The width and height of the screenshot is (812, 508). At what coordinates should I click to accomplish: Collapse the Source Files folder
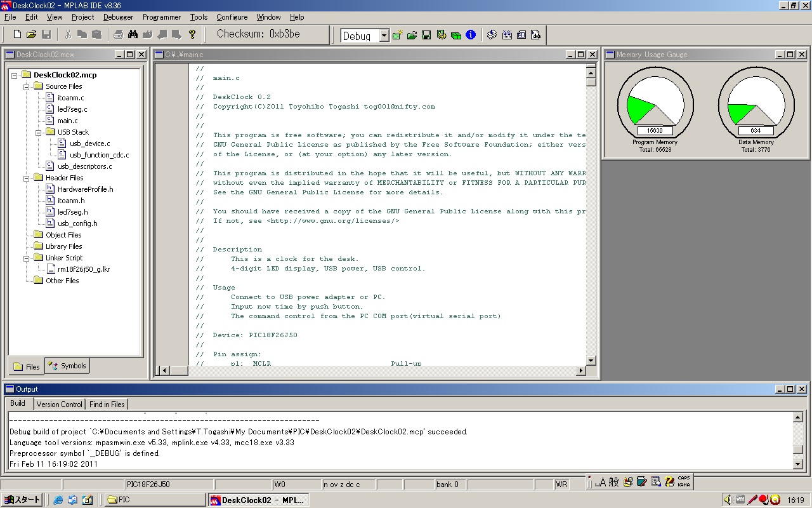tap(27, 86)
